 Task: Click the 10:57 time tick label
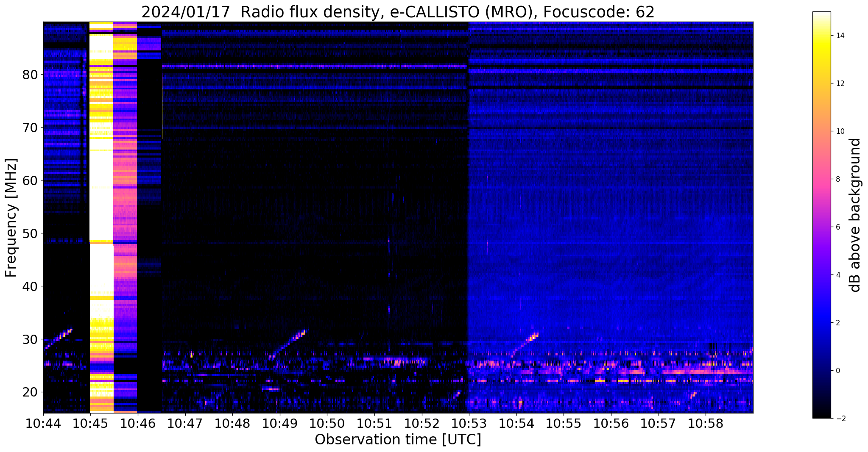(x=658, y=423)
